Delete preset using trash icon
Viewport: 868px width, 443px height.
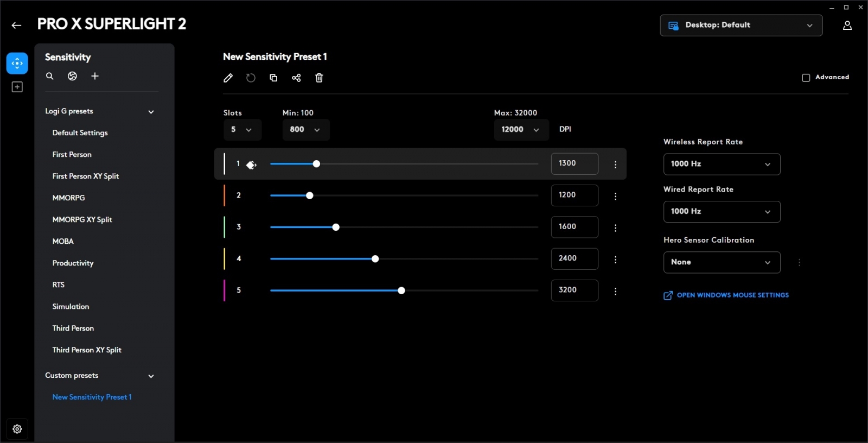319,78
